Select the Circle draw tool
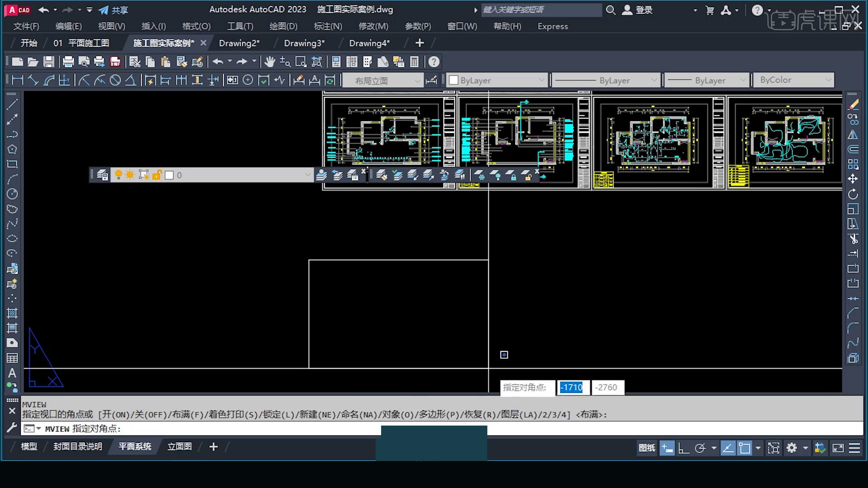868x488 pixels. click(x=12, y=194)
